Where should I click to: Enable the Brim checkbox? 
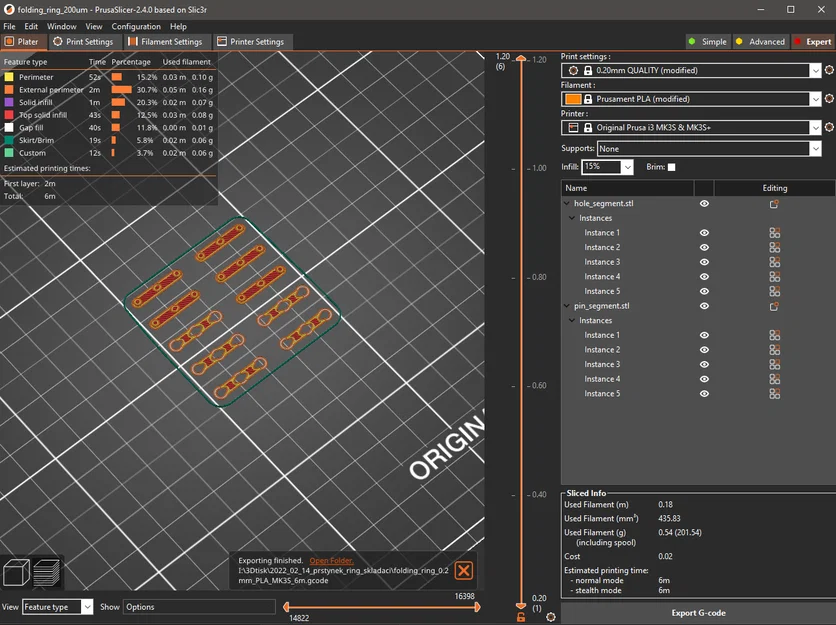(x=671, y=167)
